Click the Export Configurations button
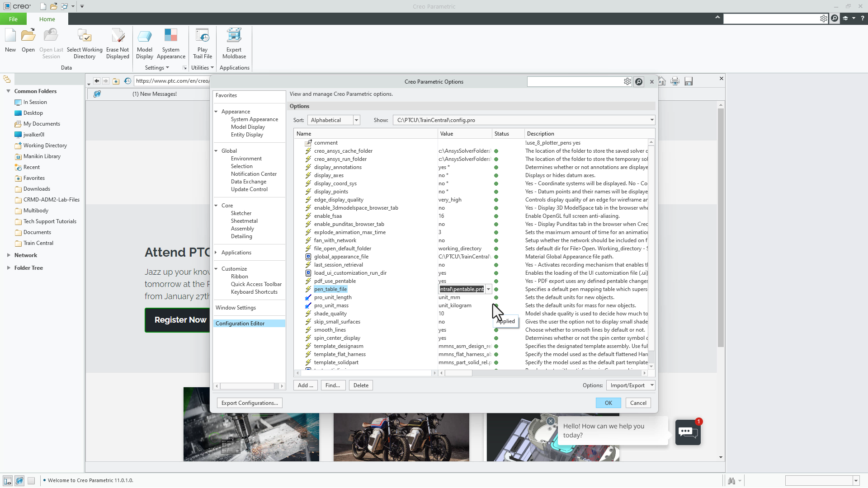868x488 pixels. point(250,403)
